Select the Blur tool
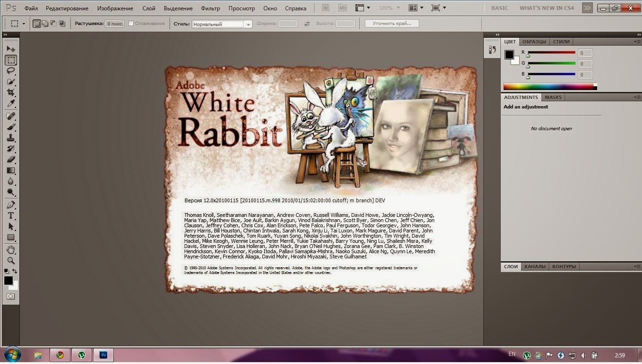The height and width of the screenshot is (364, 642). [11, 181]
